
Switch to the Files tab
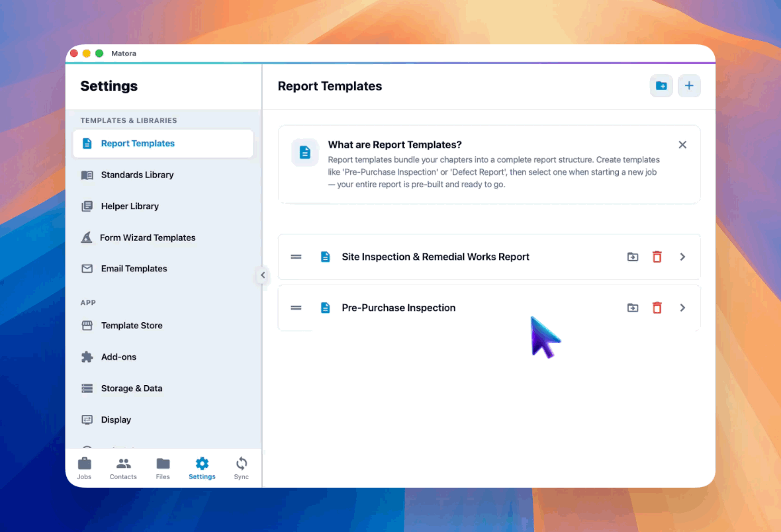(163, 468)
